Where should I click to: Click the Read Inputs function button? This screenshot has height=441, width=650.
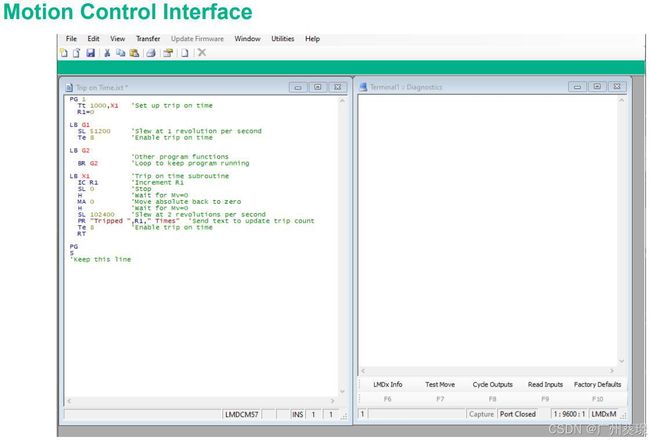[545, 385]
